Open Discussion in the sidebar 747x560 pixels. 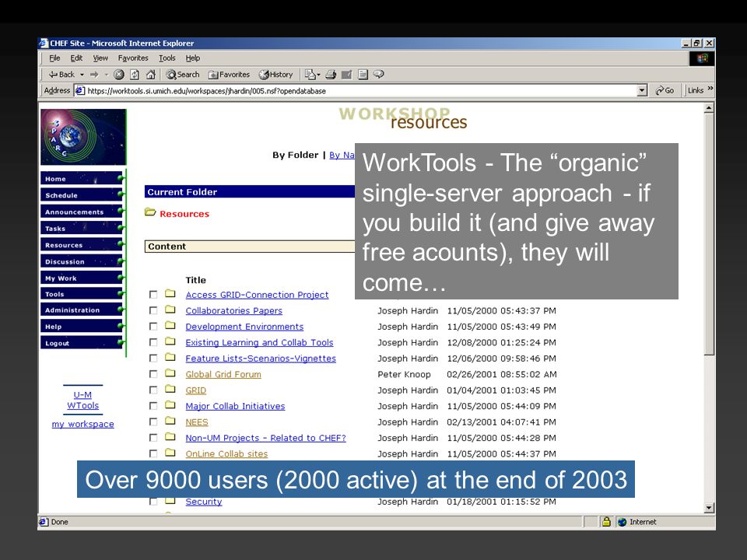(x=82, y=261)
